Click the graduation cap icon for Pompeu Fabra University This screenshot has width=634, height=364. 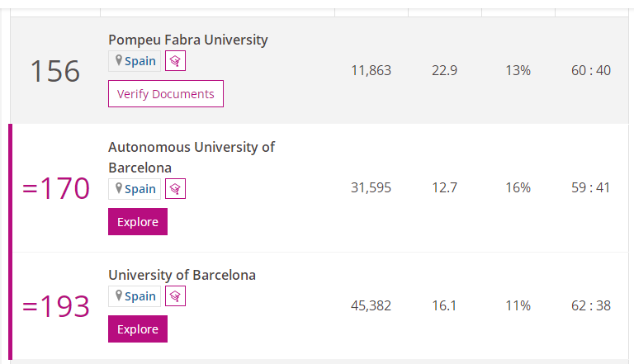coord(175,60)
